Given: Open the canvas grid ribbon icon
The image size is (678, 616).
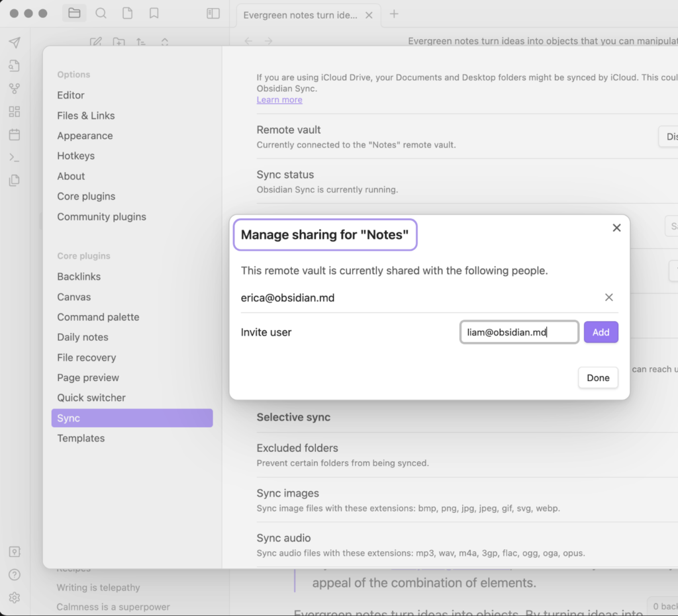Looking at the screenshot, I should tap(15, 111).
